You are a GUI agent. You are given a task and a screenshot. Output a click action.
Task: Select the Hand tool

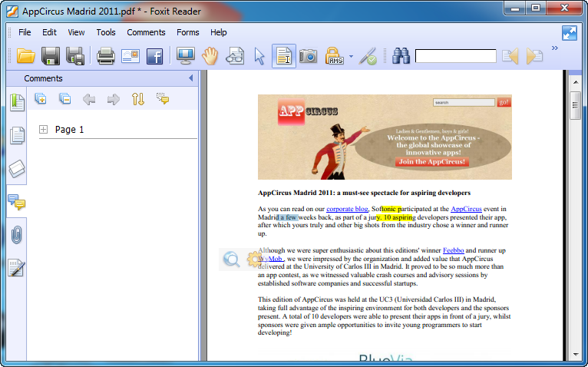pos(210,56)
